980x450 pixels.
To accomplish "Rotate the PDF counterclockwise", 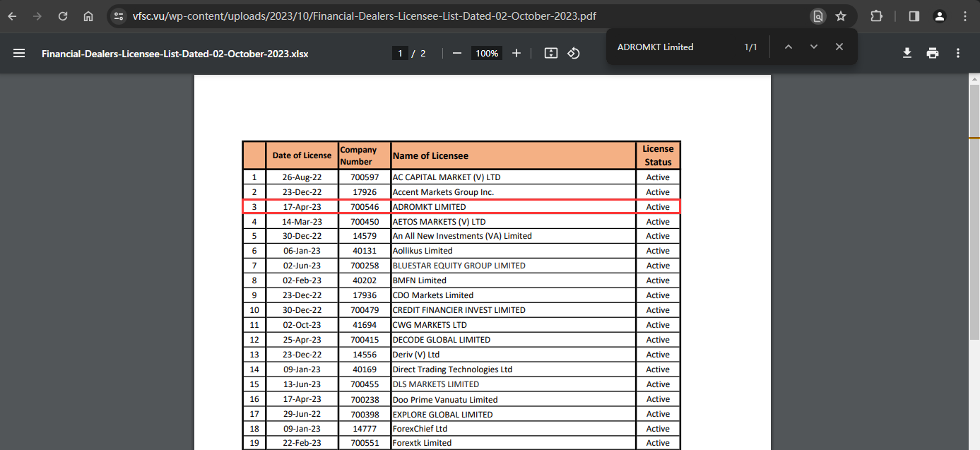I will 574,53.
